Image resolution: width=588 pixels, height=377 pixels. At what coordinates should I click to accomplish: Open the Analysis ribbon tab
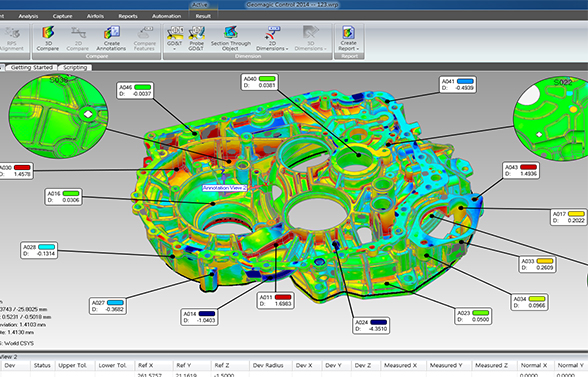(x=28, y=16)
